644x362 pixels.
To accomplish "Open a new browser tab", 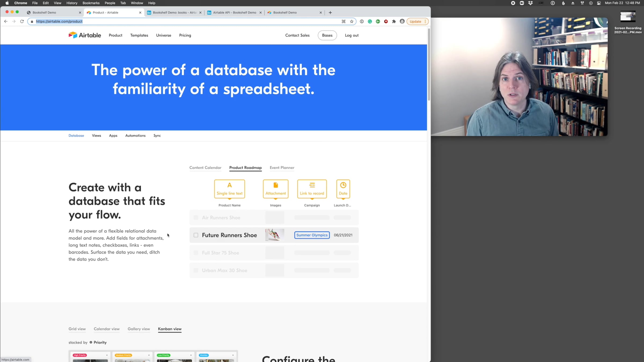I will (330, 13).
